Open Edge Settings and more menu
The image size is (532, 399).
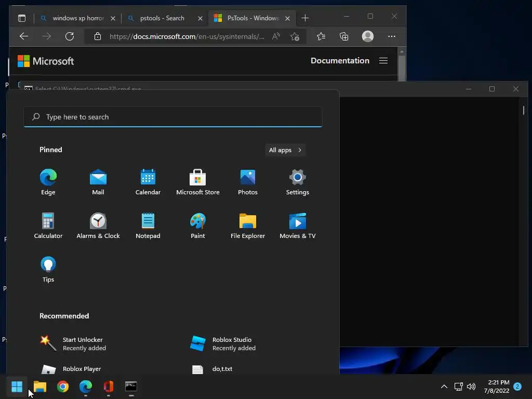click(392, 36)
